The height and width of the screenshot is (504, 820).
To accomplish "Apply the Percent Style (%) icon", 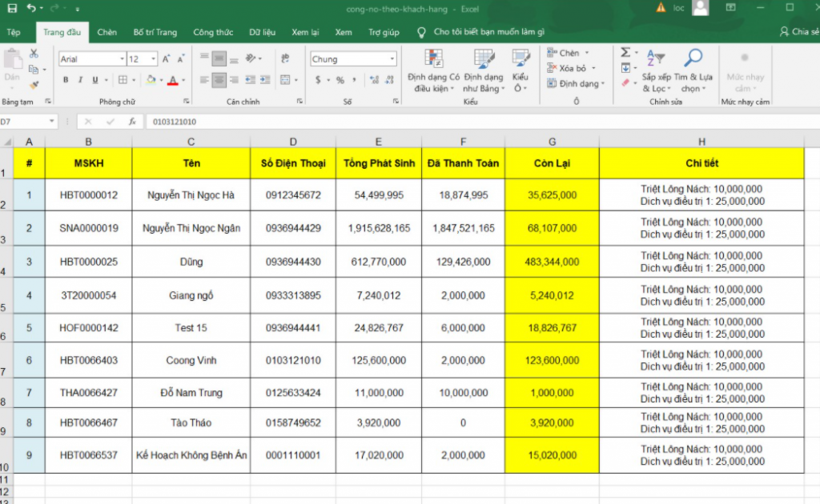I will [x=340, y=80].
